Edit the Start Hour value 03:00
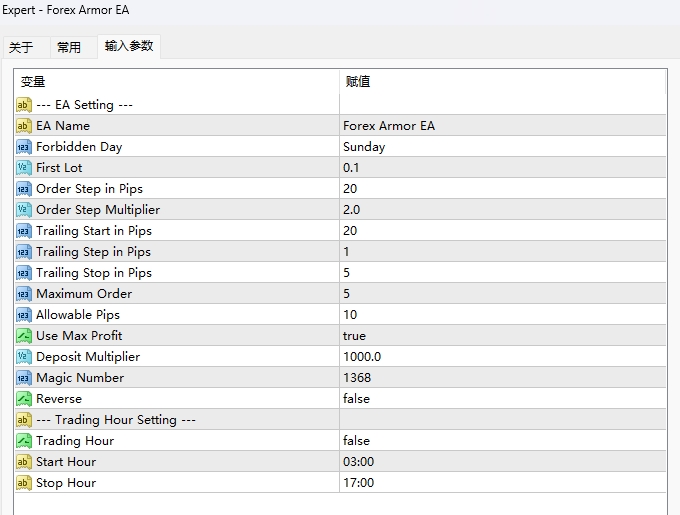680x515 pixels. (x=503, y=462)
